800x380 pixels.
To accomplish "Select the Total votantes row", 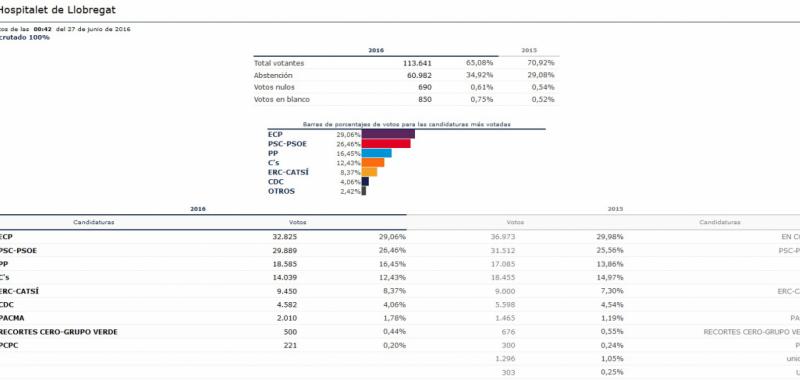I will click(406, 63).
